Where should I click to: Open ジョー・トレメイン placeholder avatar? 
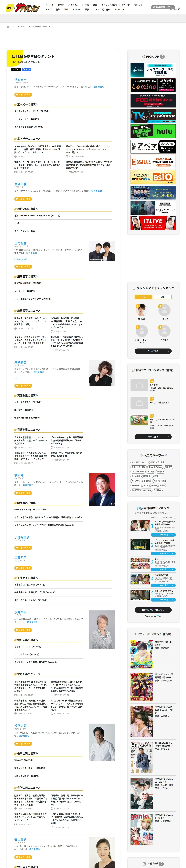pyautogui.click(x=142, y=331)
